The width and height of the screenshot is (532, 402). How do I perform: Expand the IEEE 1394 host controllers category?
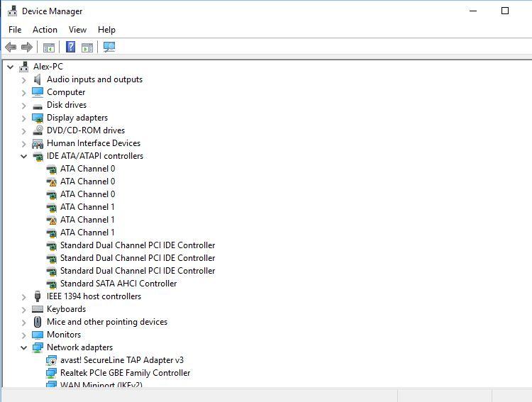coord(23,297)
